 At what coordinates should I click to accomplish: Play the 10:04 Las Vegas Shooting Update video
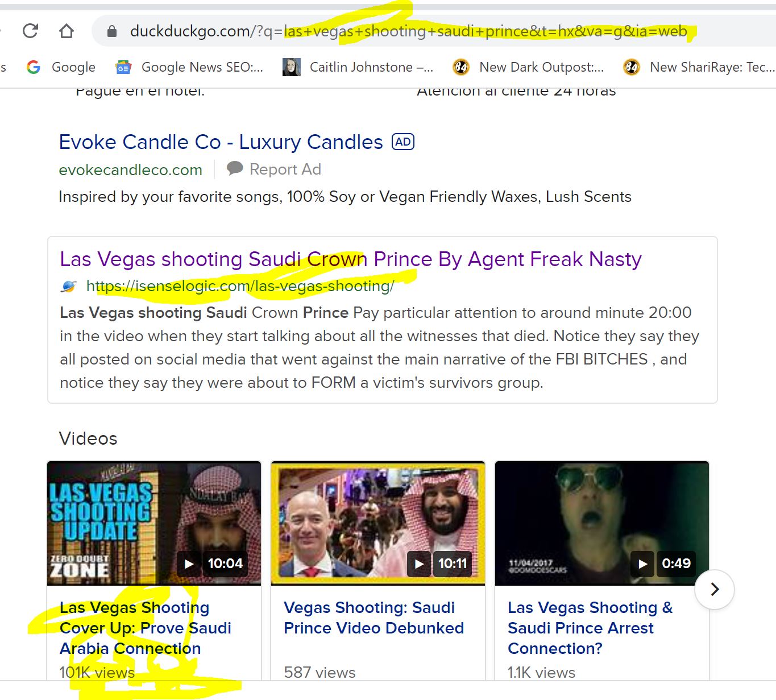[154, 524]
